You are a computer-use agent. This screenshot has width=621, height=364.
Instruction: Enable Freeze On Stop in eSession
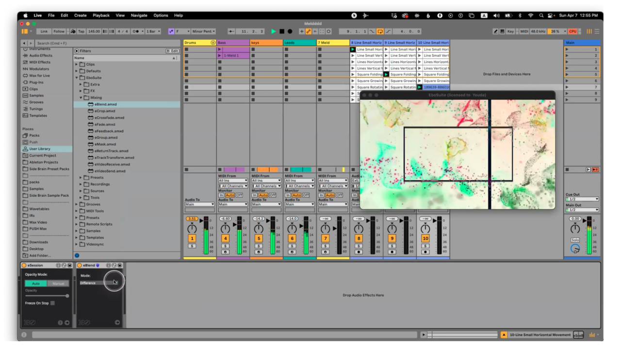pyautogui.click(x=52, y=302)
